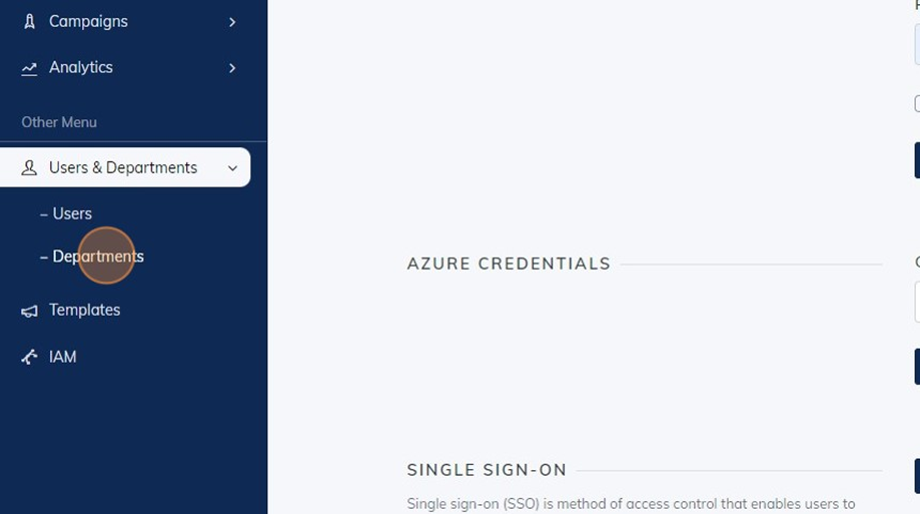Click the Templates megaphone icon
Viewport: 920px width, 514px height.
pyautogui.click(x=29, y=311)
